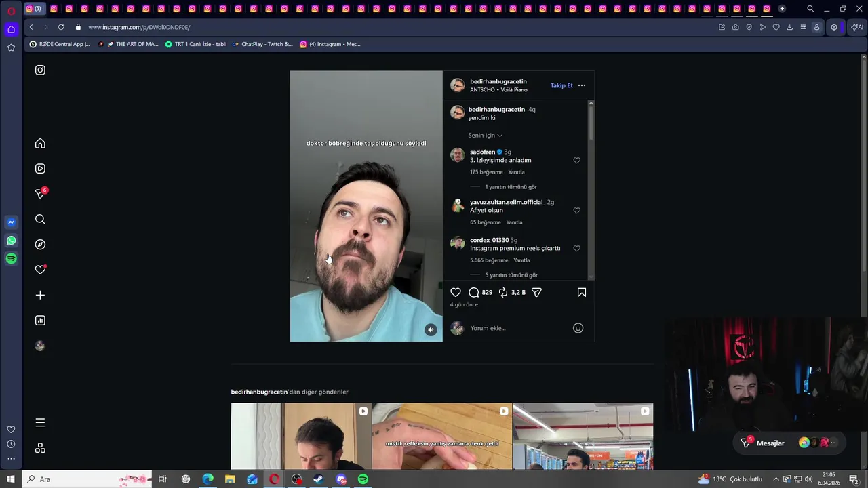This screenshot has width=868, height=488.
Task: Open WhatsApp in Opera sidebar
Action: [x=11, y=241]
